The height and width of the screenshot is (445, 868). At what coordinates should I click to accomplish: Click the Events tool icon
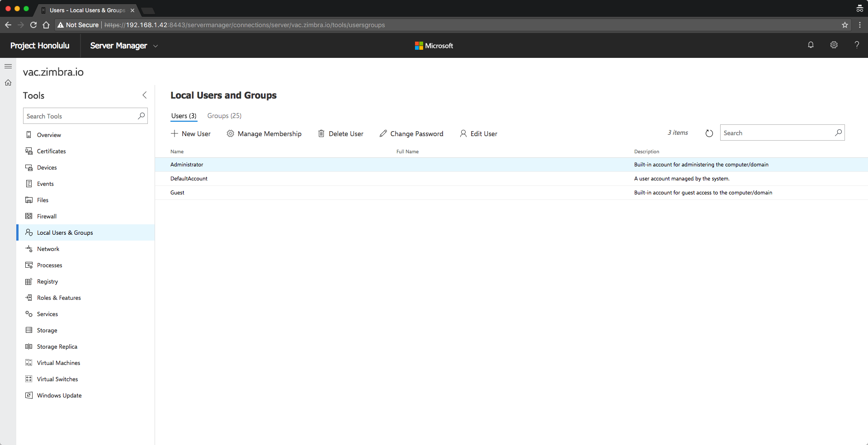pyautogui.click(x=29, y=184)
